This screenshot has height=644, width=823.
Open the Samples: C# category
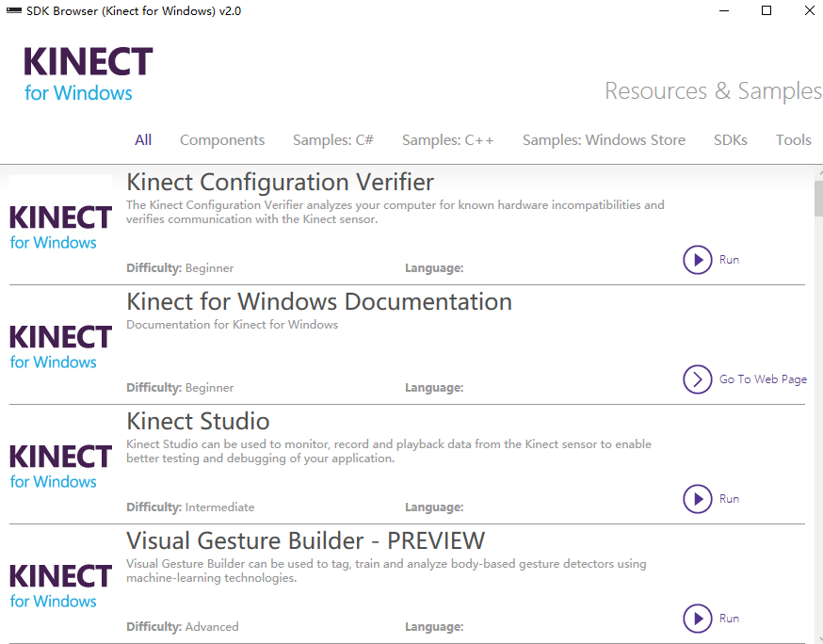click(332, 139)
